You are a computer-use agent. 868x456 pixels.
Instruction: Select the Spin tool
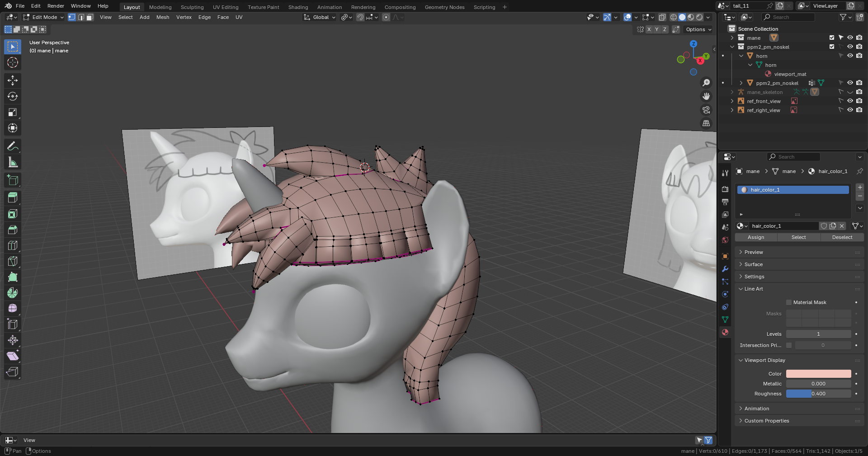coord(13,293)
